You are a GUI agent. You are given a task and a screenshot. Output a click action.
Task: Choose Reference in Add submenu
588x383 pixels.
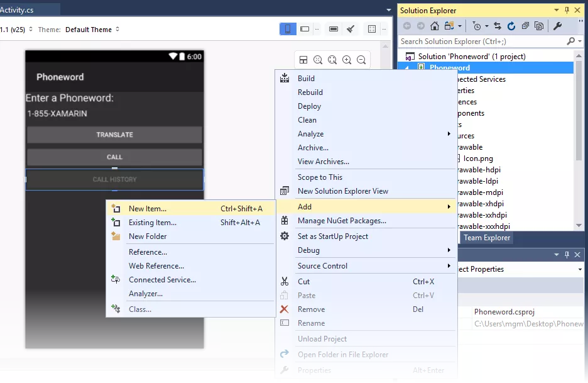click(191, 252)
